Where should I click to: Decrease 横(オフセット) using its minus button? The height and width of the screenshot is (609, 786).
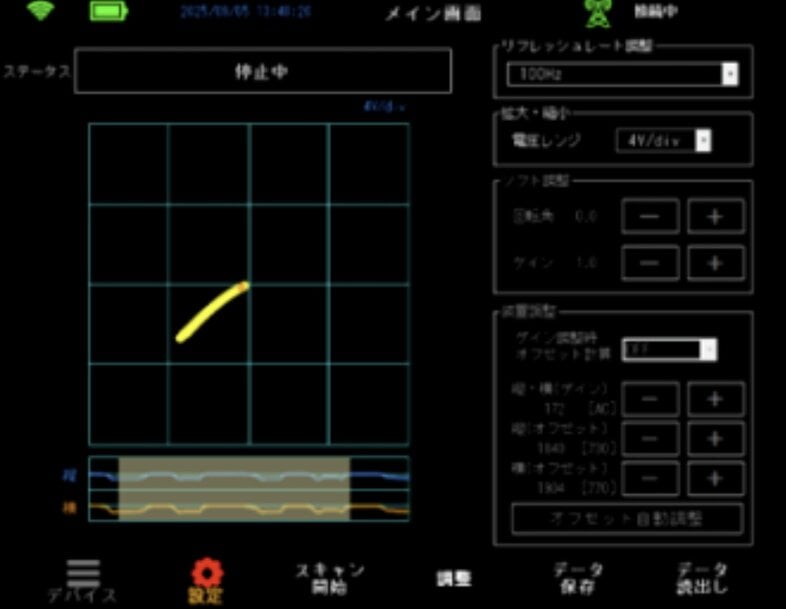pyautogui.click(x=650, y=479)
